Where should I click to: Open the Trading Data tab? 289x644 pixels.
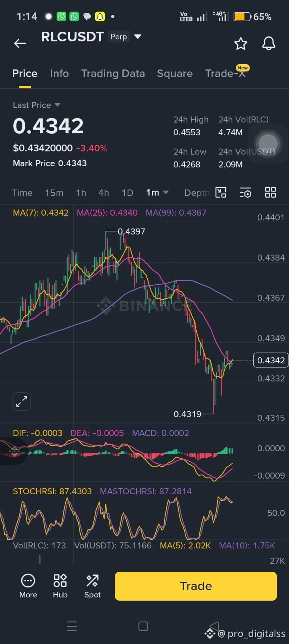tap(113, 73)
